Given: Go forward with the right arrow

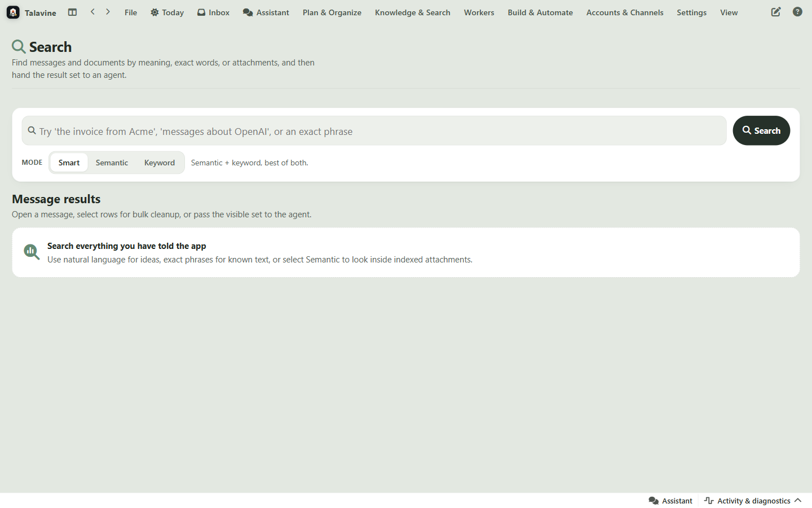Looking at the screenshot, I should click(x=108, y=12).
